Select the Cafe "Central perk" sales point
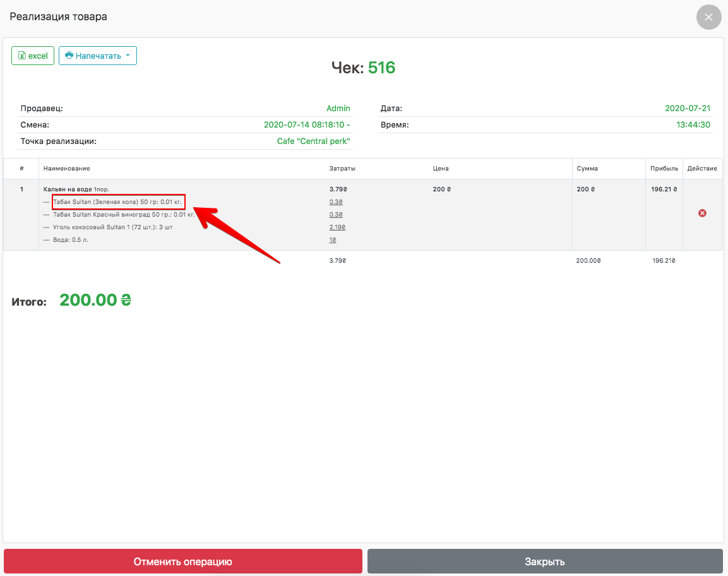This screenshot has width=728, height=576. pyautogui.click(x=313, y=141)
